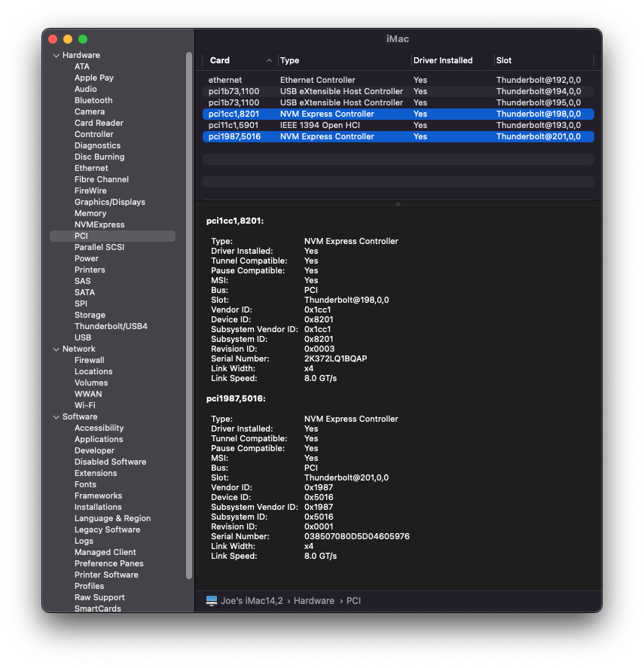This screenshot has height=668, width=644.
Task: Sort by Card column sort arrow
Action: (269, 60)
